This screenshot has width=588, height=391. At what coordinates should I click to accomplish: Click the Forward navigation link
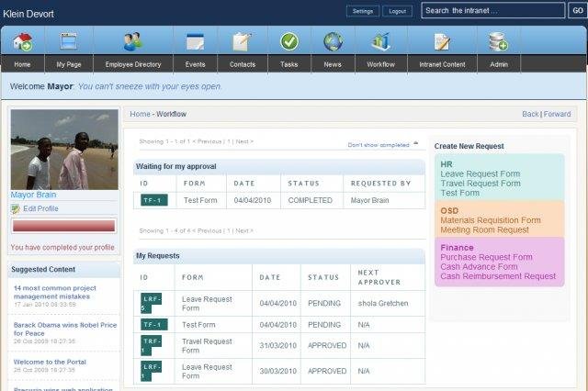coord(558,114)
